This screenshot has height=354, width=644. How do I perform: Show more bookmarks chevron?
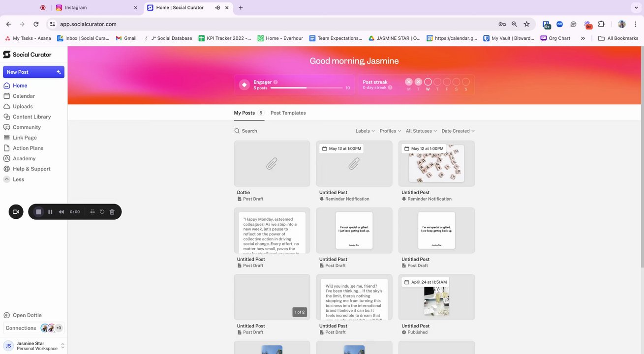point(583,38)
